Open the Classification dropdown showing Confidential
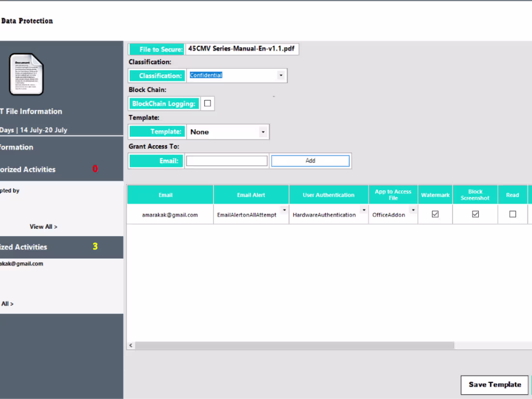The width and height of the screenshot is (532, 399). tap(281, 75)
